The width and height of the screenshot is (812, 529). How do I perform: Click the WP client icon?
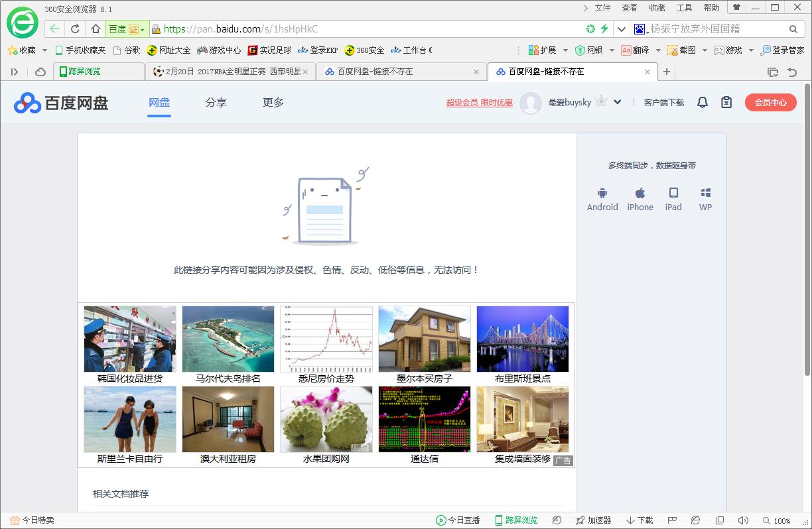705,193
